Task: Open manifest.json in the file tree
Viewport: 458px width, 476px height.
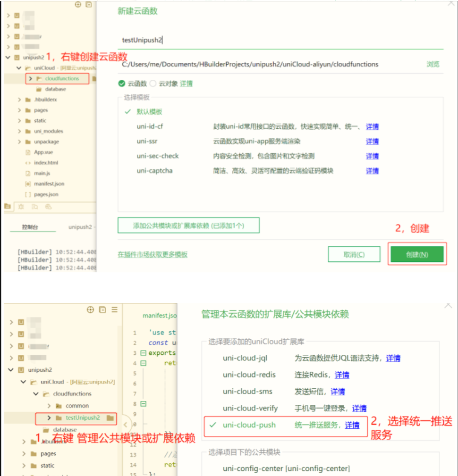Action: point(49,184)
